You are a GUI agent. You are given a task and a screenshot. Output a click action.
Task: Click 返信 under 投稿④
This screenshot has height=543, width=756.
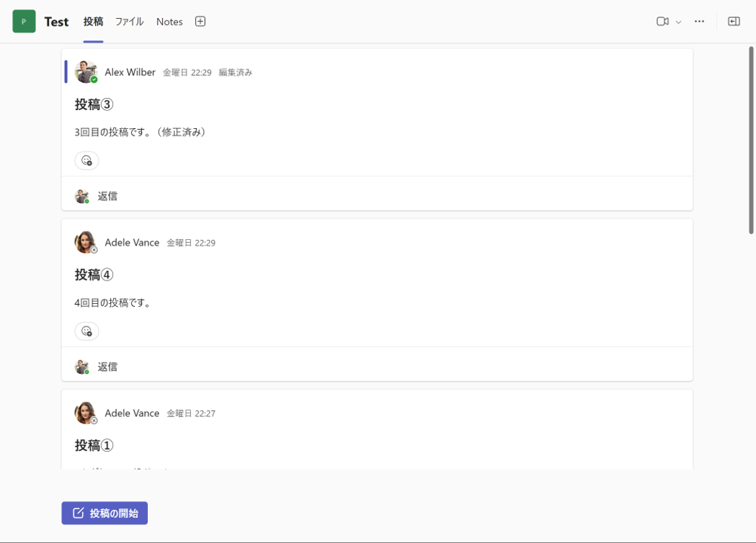click(x=107, y=367)
